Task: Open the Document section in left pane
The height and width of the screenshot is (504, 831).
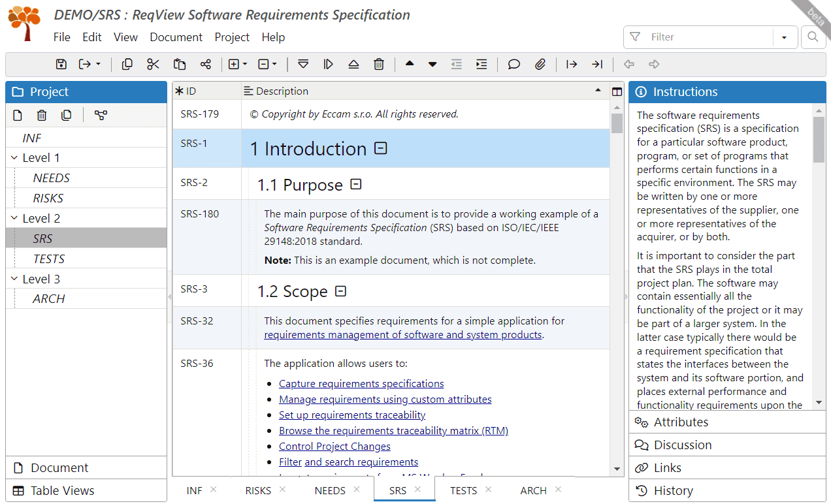Action: [86, 468]
